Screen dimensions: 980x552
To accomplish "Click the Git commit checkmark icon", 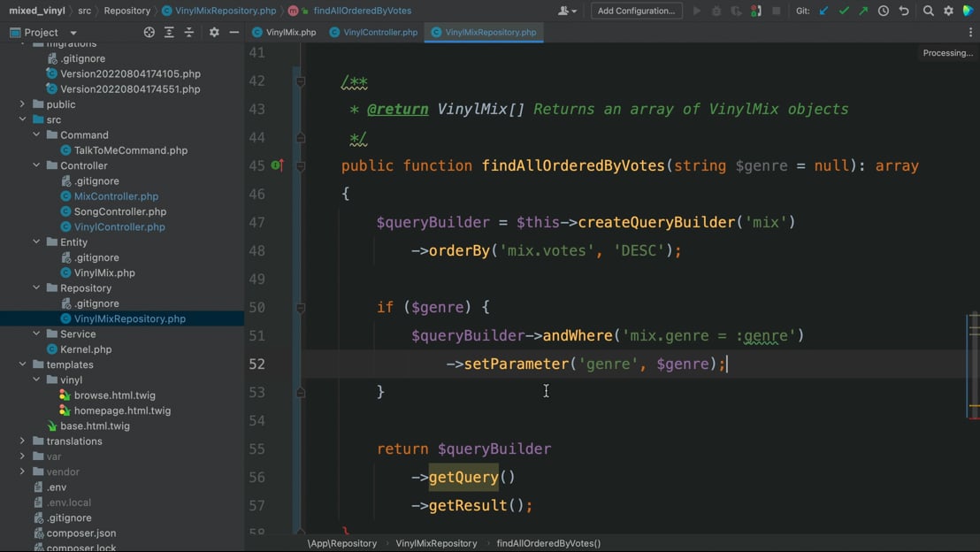I will 844,11.
